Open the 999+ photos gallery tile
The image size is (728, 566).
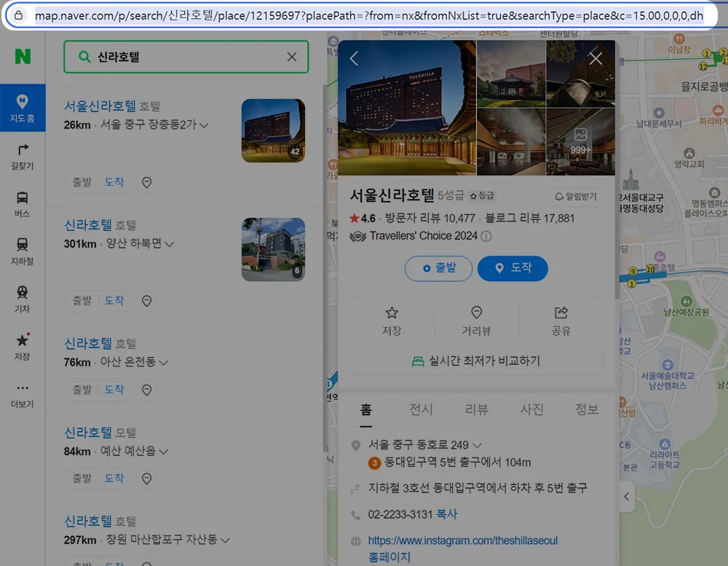coord(580,142)
